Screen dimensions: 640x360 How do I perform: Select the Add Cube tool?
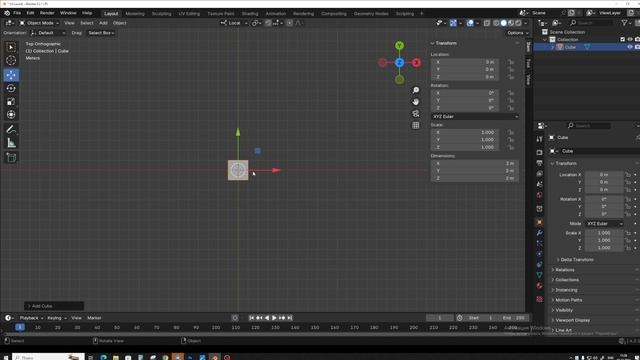11,158
